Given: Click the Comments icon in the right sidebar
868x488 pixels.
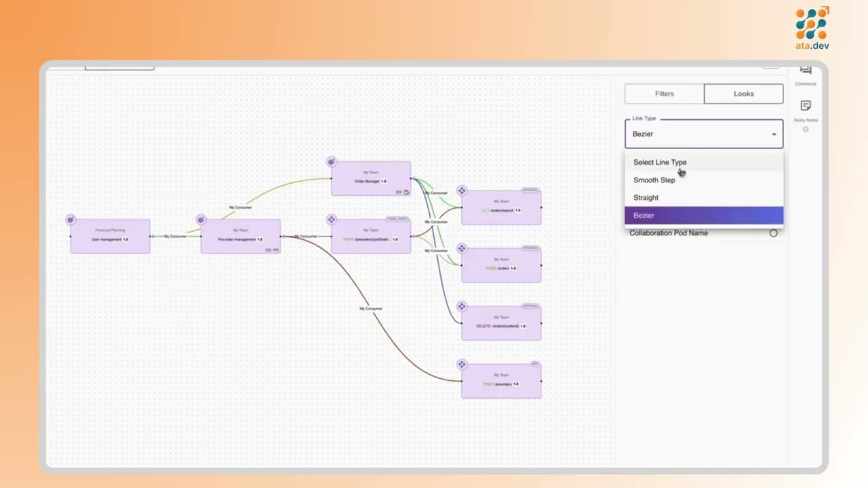Looking at the screenshot, I should click(x=806, y=70).
